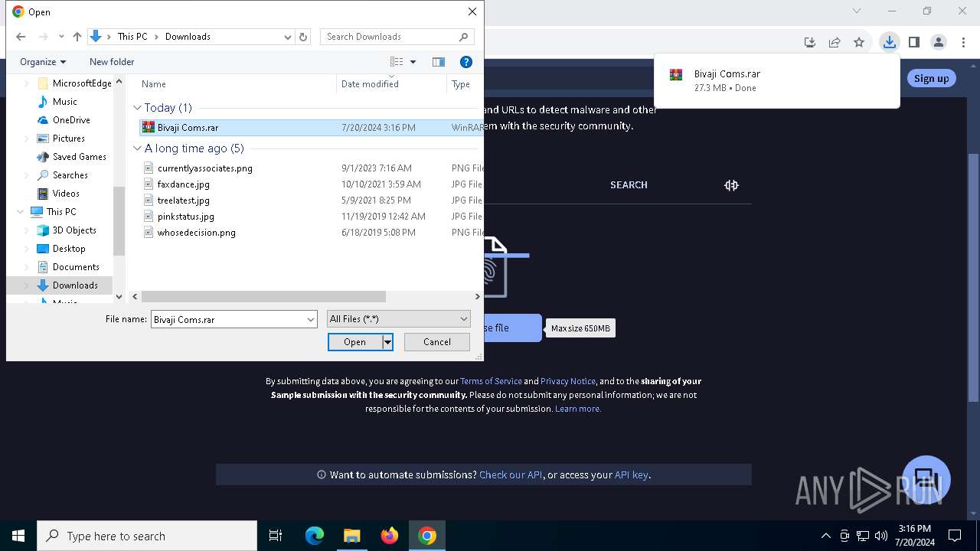Select treelatest.jpg in file list
Screen dimensions: 980x551
(x=183, y=201)
